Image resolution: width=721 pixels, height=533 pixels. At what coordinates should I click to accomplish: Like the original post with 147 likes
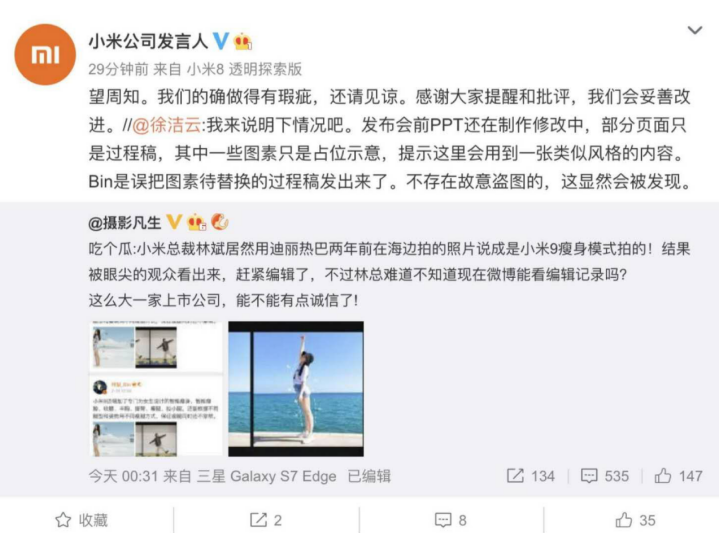coord(679,476)
